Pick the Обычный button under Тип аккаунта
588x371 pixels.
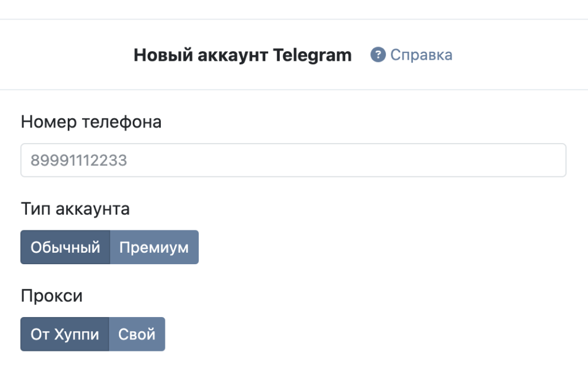65,248
